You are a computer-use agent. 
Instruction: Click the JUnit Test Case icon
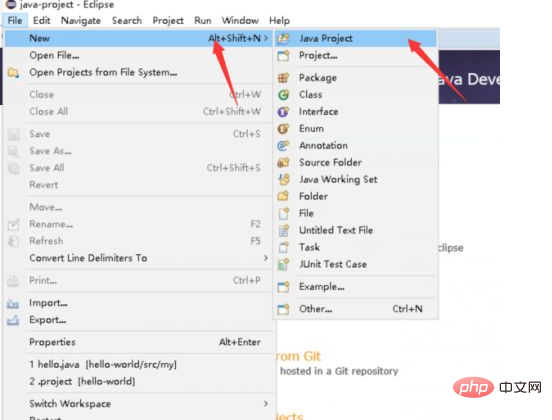[283, 264]
